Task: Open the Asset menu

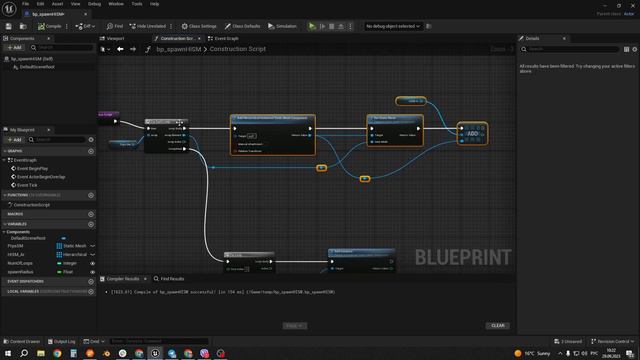Action: pyautogui.click(x=57, y=4)
